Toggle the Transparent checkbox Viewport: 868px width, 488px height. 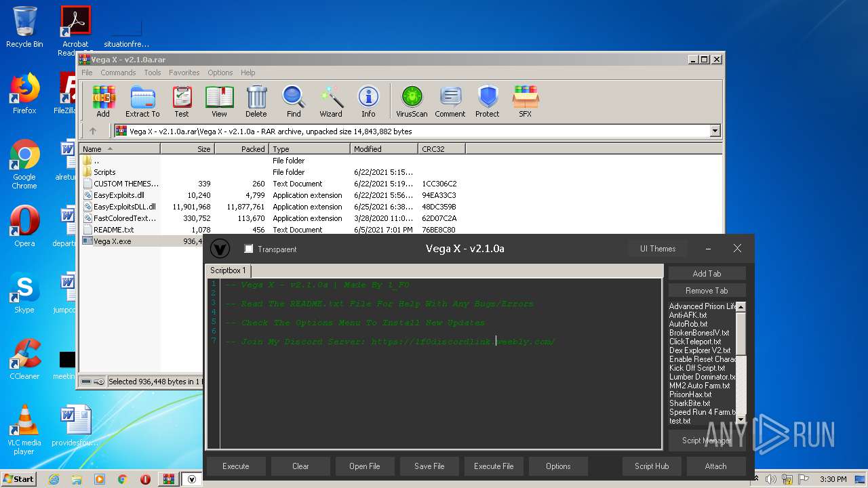click(x=249, y=249)
